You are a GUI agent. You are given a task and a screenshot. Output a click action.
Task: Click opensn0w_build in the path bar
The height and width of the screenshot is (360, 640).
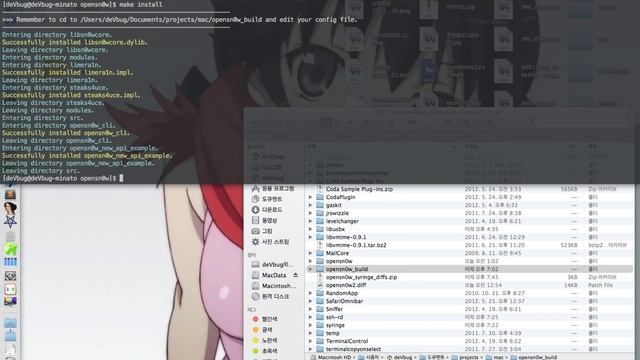[x=534, y=357]
